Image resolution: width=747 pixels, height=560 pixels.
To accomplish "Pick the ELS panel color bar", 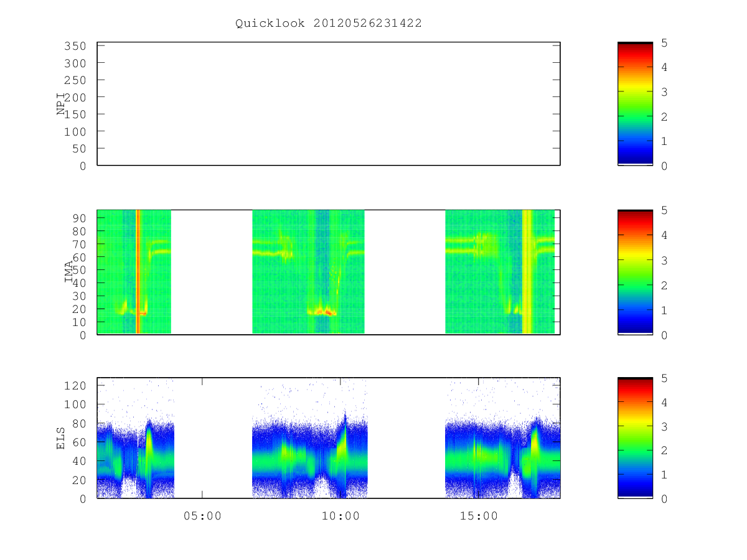I will (x=635, y=438).
